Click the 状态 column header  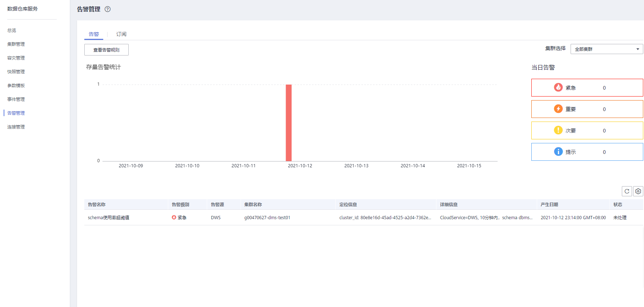pos(618,205)
